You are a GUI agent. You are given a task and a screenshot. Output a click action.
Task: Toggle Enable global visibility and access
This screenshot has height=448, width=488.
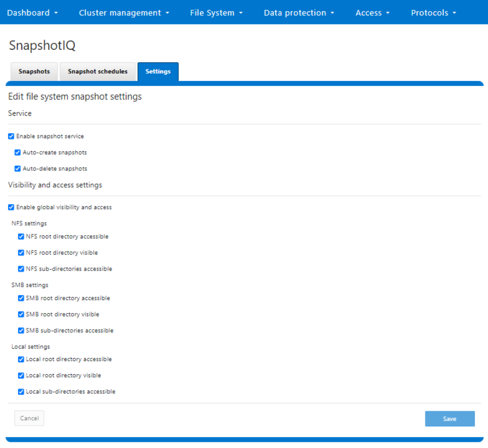(11, 207)
